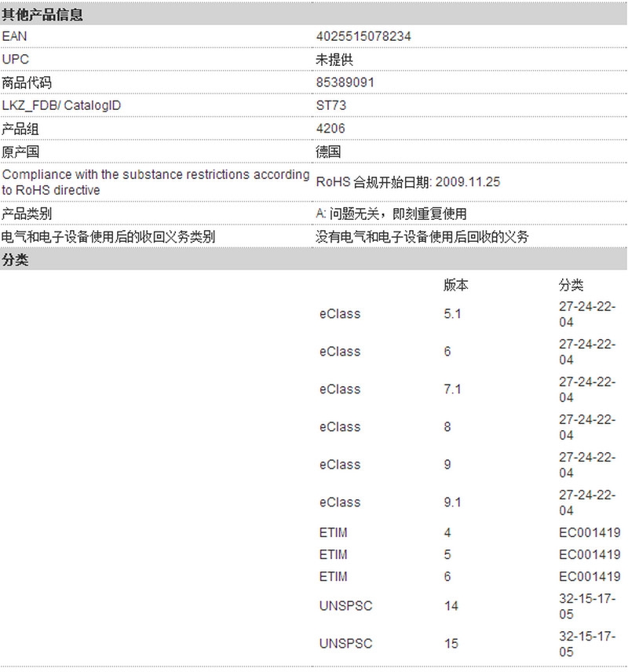628x672 pixels.
Task: Select eClass label in version 7.1 row
Action: [340, 389]
